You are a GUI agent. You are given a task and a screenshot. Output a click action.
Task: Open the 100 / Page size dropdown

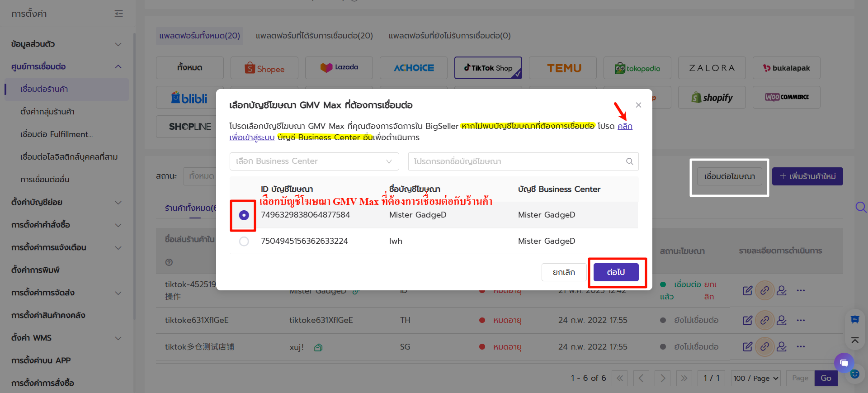(756, 378)
